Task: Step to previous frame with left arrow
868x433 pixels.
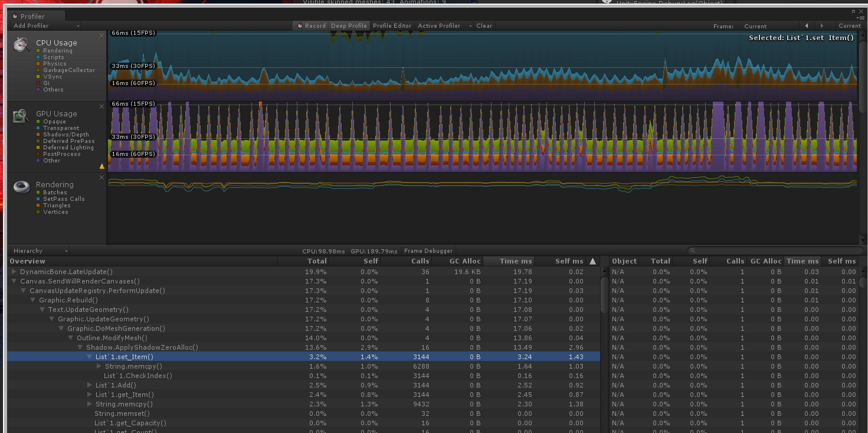Action: 807,26
